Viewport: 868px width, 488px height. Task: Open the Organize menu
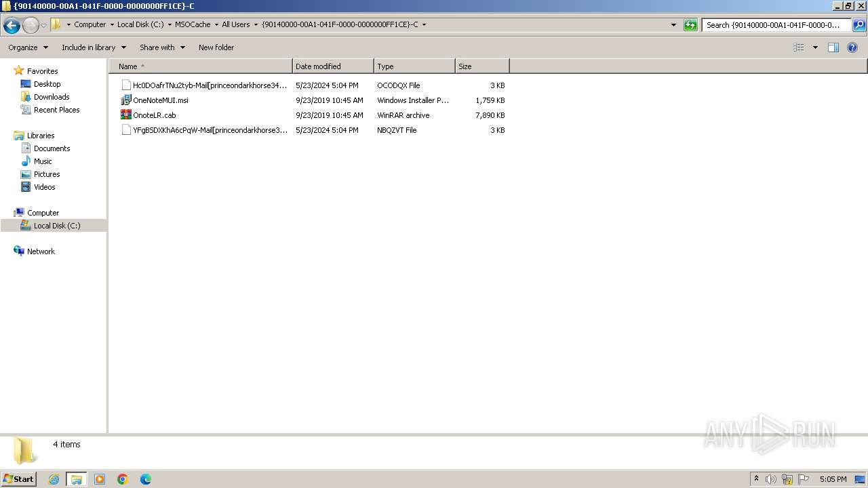28,47
